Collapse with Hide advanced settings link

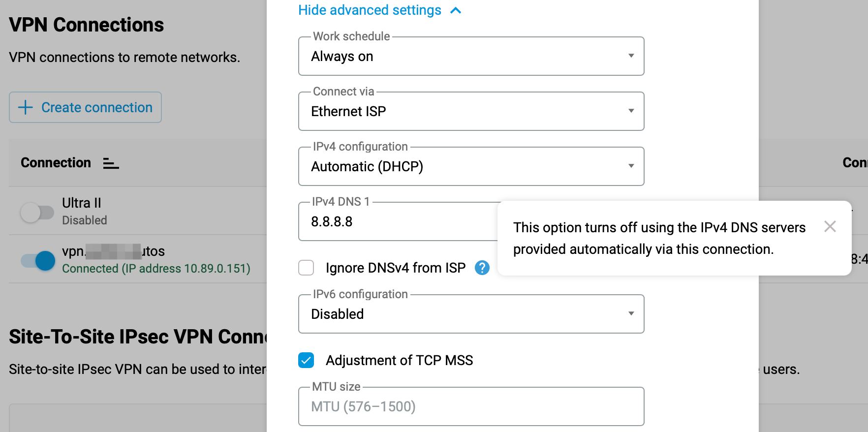370,10
